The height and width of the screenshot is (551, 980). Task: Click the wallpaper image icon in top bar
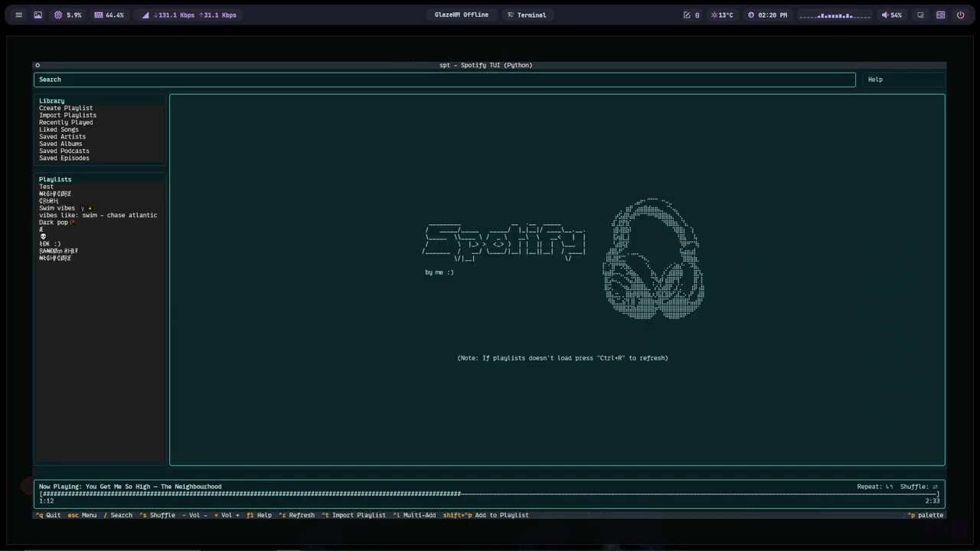(38, 15)
